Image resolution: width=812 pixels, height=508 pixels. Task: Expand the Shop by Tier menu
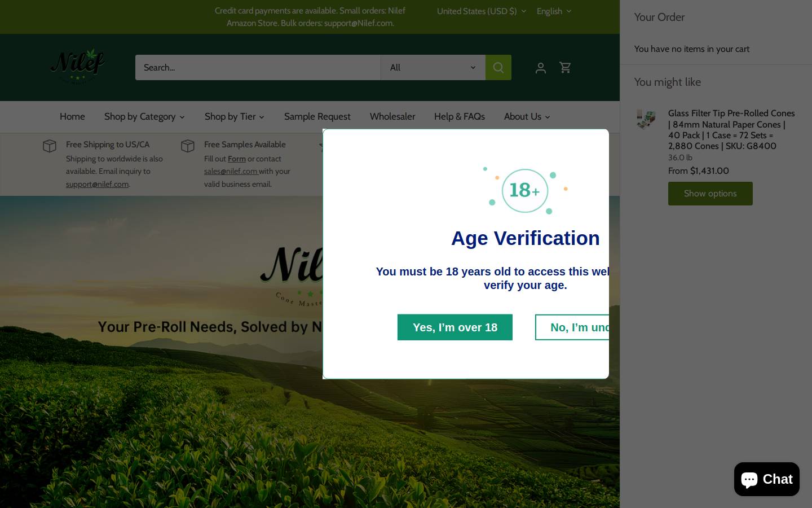(x=235, y=117)
